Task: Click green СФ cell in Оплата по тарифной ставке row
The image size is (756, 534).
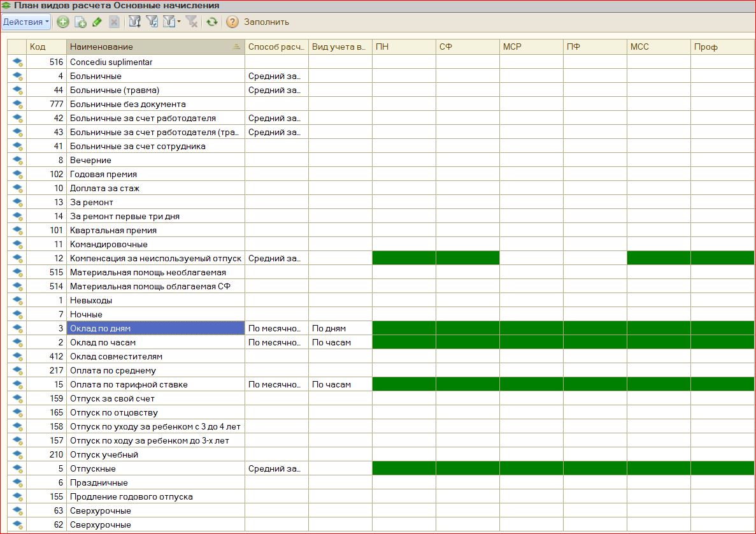Action: coord(467,384)
